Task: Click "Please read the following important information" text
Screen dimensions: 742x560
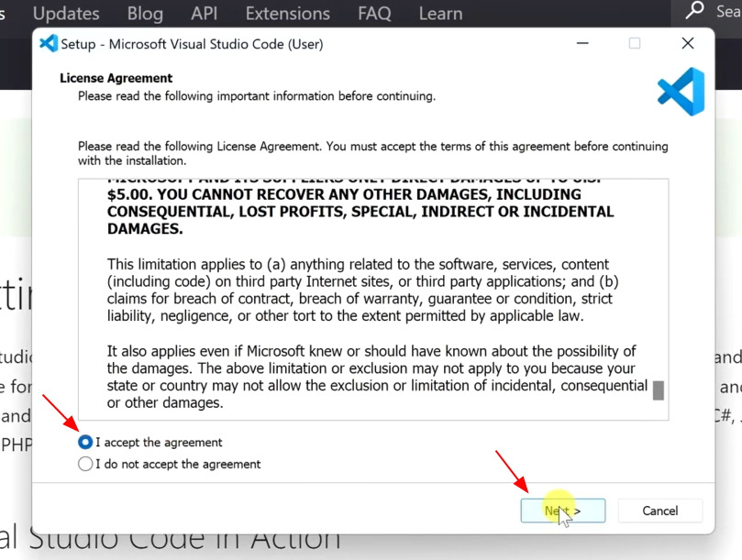Action: (257, 96)
